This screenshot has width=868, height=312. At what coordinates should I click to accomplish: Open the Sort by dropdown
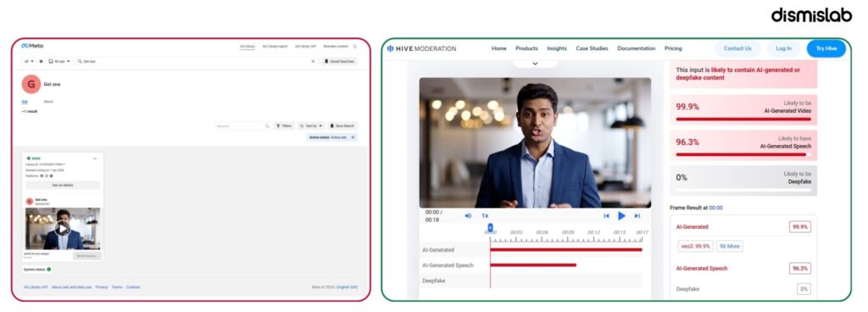coord(311,126)
